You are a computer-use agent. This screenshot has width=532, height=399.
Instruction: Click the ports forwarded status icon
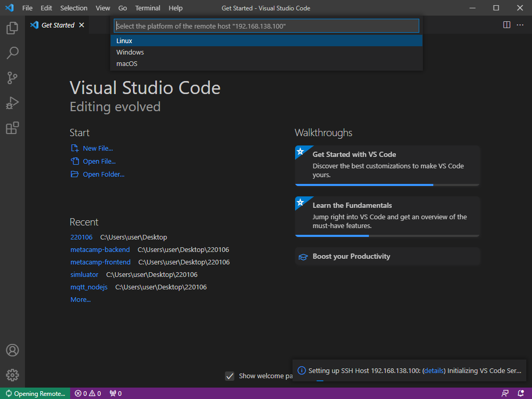pyautogui.click(x=115, y=394)
